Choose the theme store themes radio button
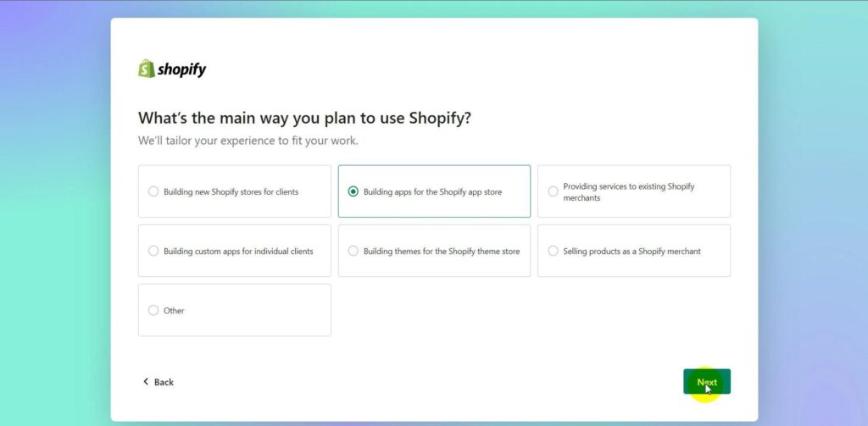 click(353, 252)
